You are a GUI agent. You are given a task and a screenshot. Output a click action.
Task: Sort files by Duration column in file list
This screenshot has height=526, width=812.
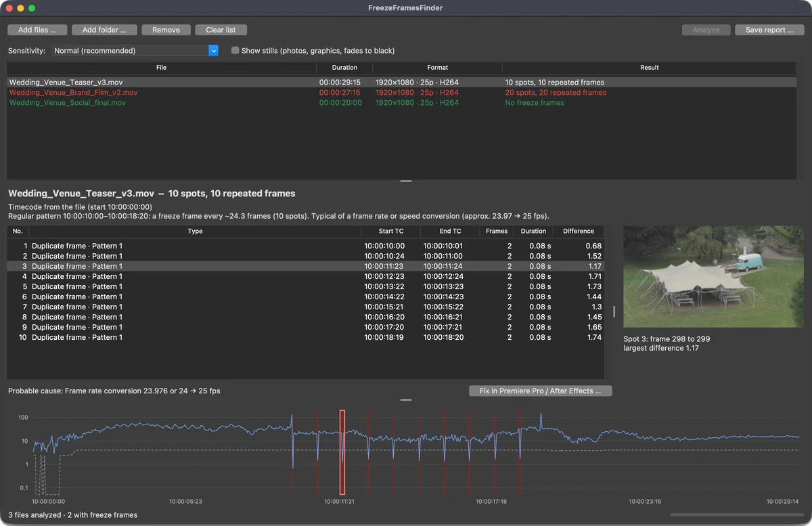pyautogui.click(x=344, y=68)
